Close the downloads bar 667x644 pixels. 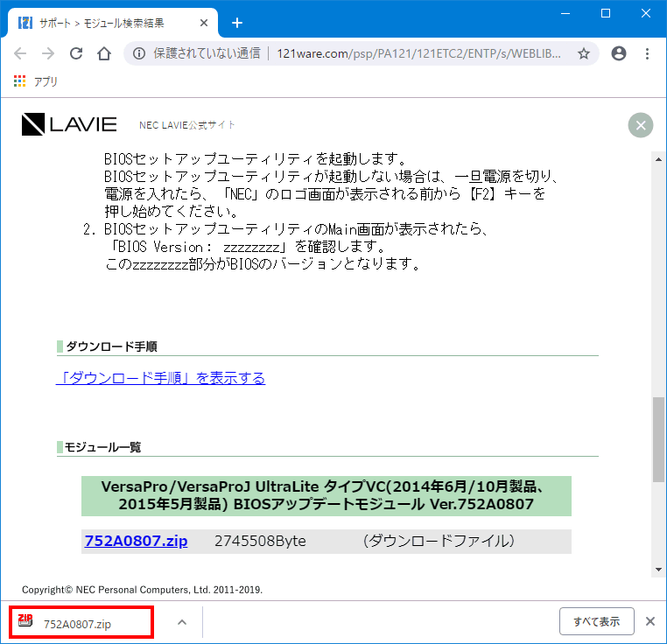pyautogui.click(x=650, y=621)
